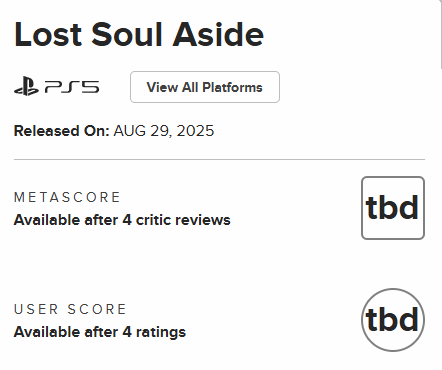Open the square Metascore tbd badge
This screenshot has width=442, height=370.
[393, 208]
